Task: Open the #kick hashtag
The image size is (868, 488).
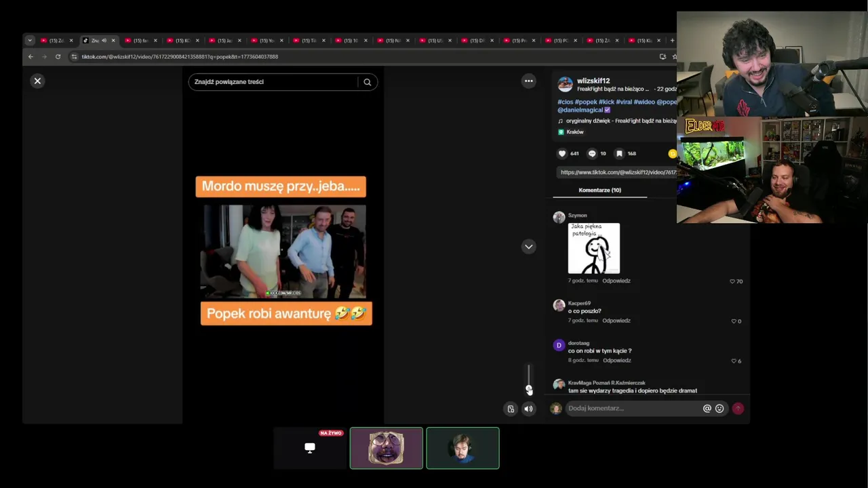Action: (606, 102)
